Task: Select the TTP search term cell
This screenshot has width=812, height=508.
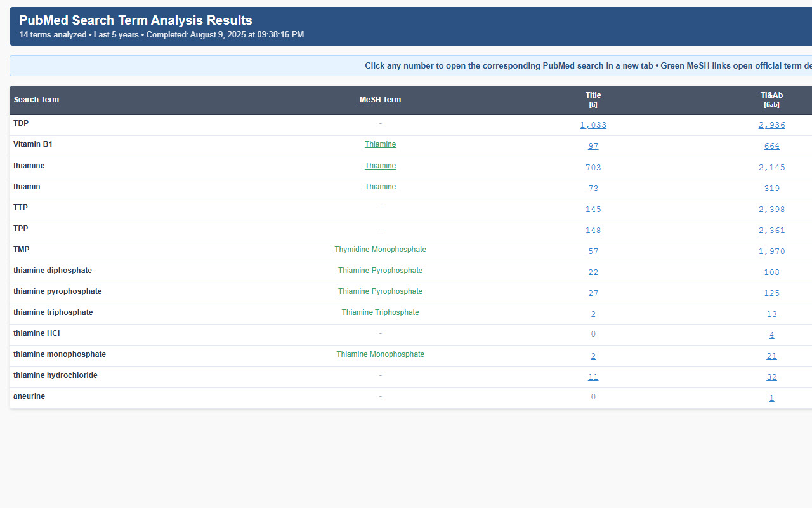Action: (x=20, y=208)
